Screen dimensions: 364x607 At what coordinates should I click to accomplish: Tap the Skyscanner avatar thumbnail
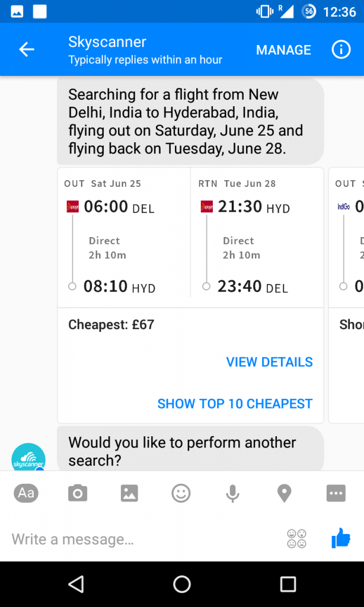[x=28, y=458]
